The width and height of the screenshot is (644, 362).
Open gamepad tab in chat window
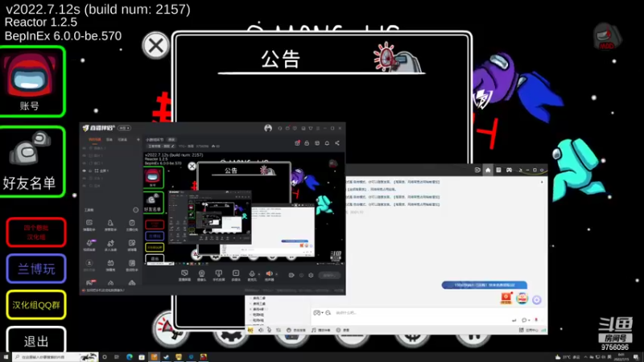click(509, 170)
